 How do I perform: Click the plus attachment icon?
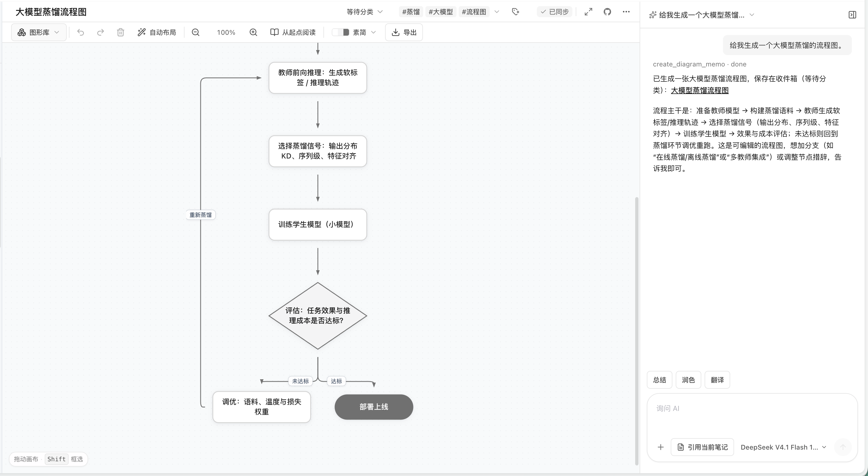(660, 447)
